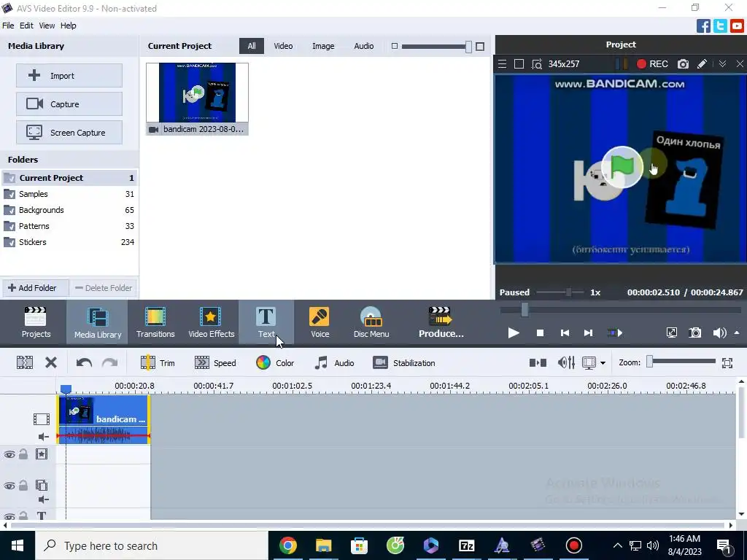Click the split clip icon

tap(25, 363)
